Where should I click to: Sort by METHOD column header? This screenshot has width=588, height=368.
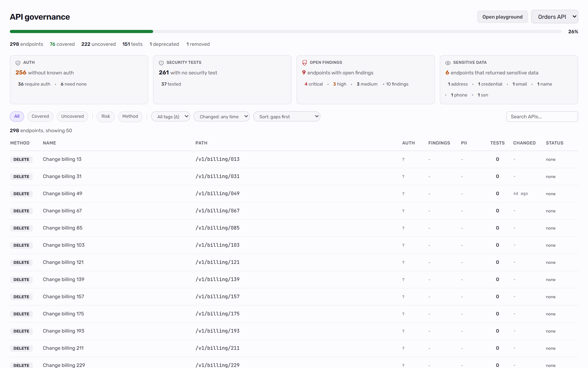click(x=20, y=143)
